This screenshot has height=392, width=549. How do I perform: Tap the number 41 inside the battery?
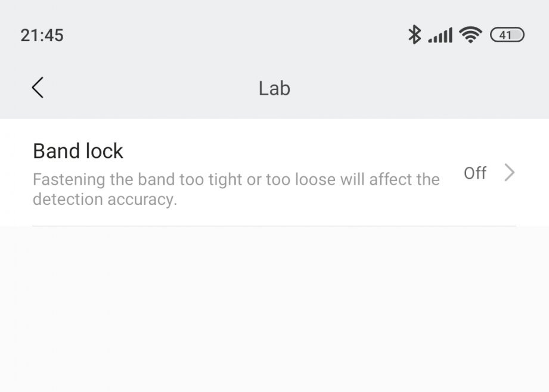(505, 35)
